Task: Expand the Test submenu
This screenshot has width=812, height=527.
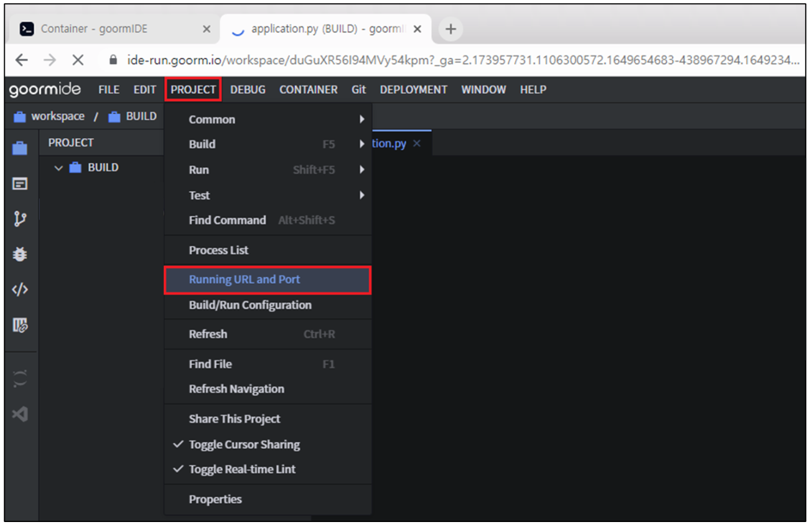Action: pos(268,195)
